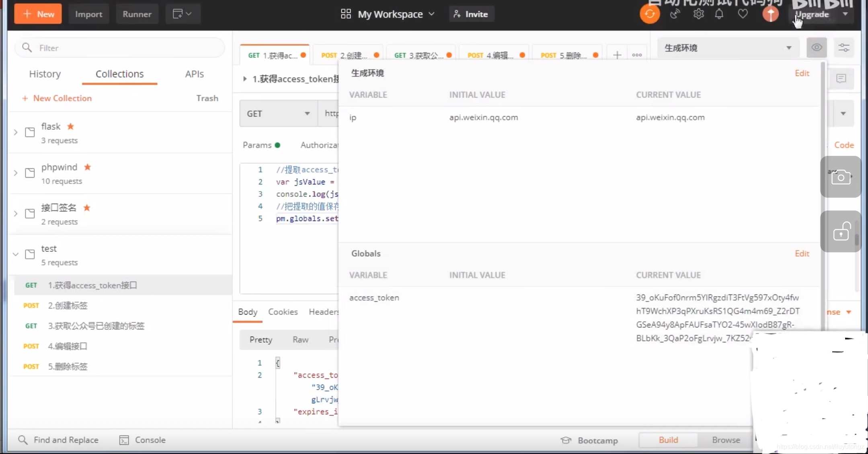868x454 pixels.
Task: Click the unlock padlock icon
Action: [841, 232]
